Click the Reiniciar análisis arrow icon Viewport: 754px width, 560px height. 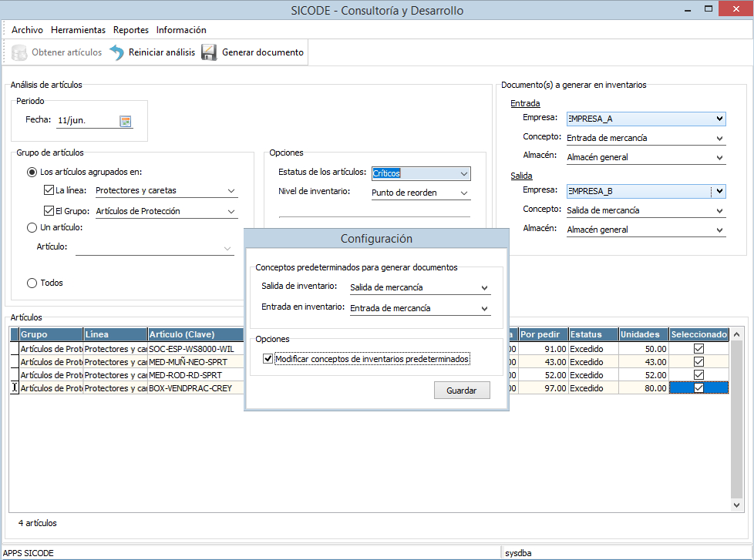(117, 53)
